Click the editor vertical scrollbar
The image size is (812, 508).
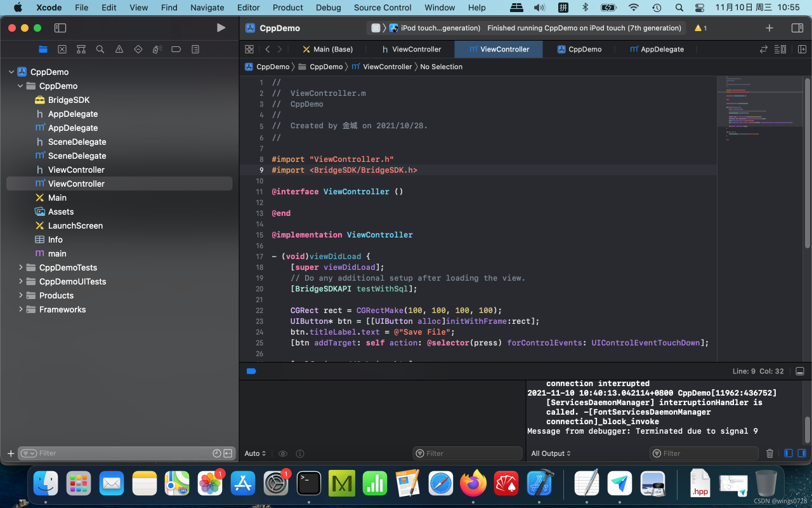coord(807,162)
